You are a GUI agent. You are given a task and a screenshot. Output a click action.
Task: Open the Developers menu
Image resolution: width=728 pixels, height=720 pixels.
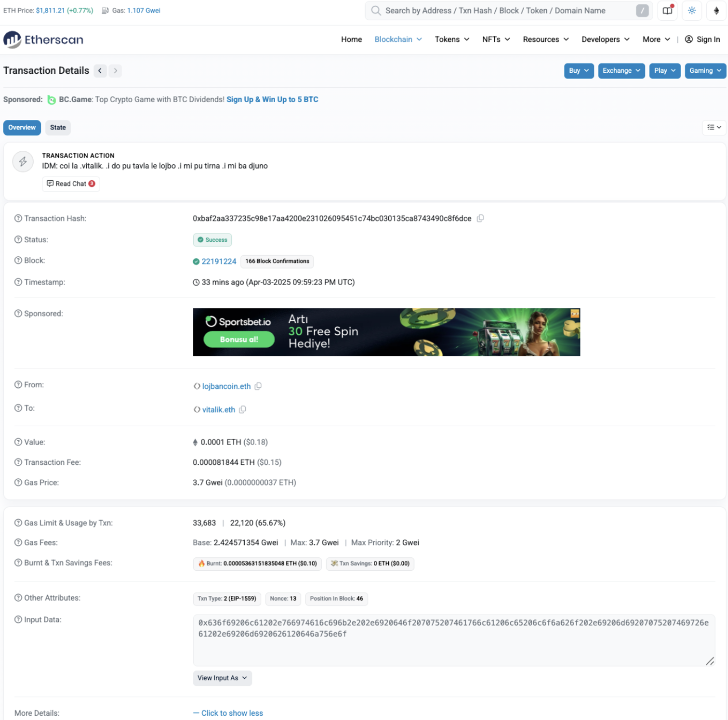pos(606,39)
